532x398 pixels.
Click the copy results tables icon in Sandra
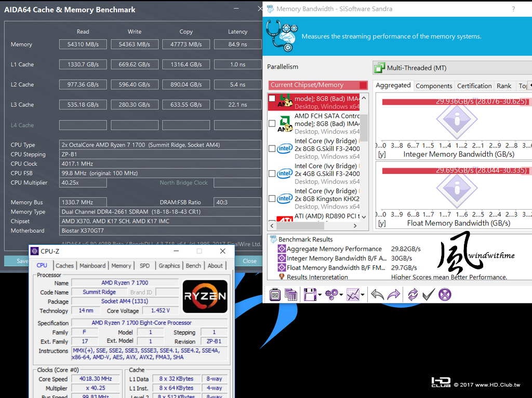[291, 294]
